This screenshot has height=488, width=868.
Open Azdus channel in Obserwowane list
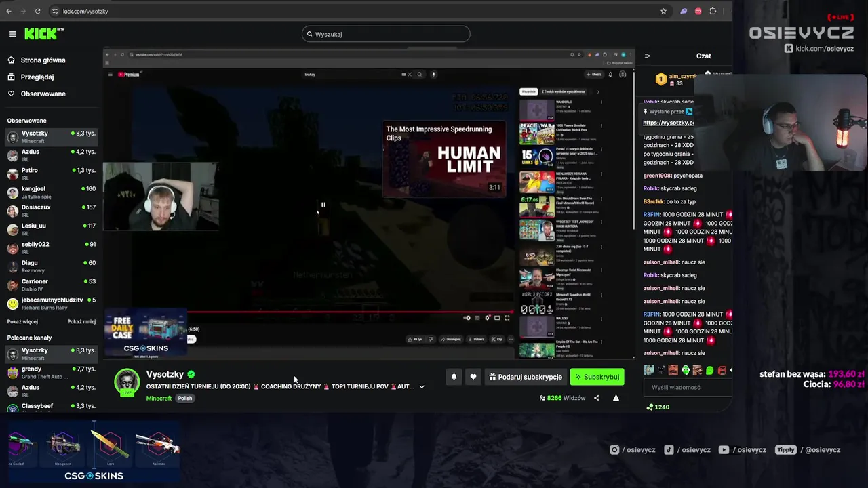click(x=51, y=155)
